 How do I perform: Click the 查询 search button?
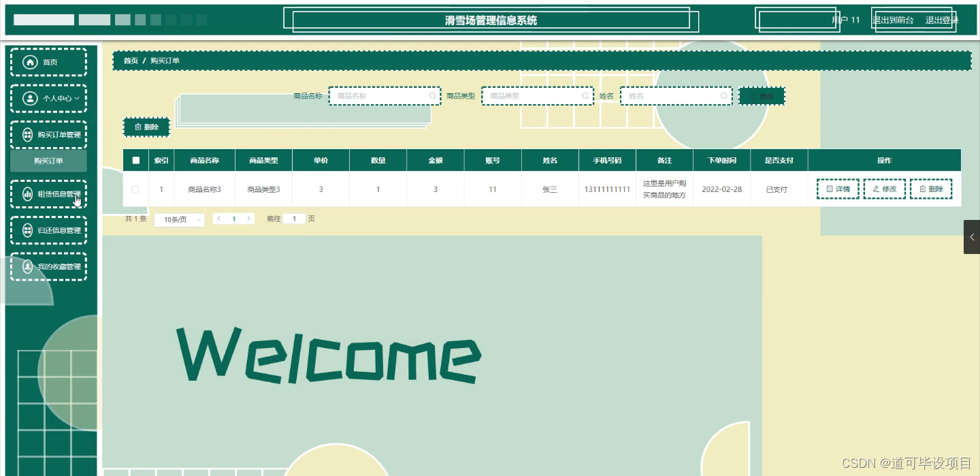point(762,96)
